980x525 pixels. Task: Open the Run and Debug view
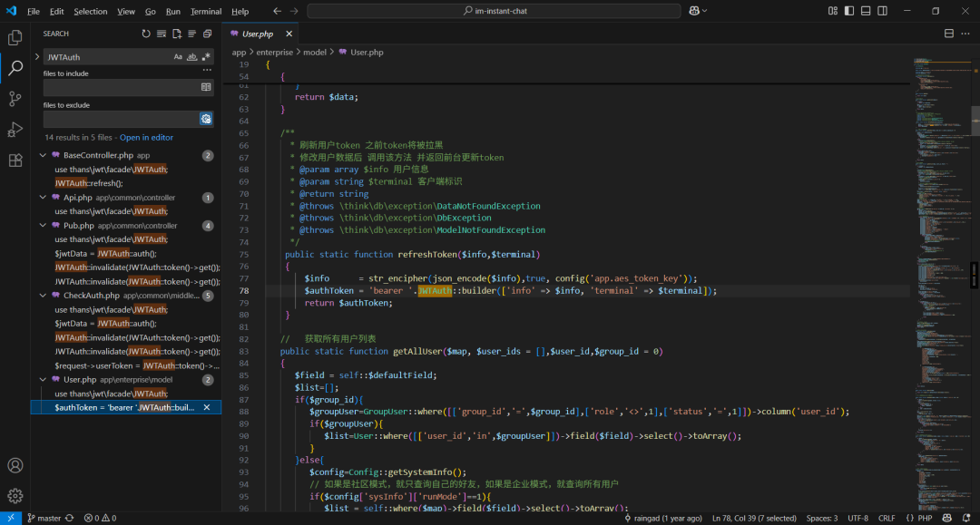click(15, 130)
